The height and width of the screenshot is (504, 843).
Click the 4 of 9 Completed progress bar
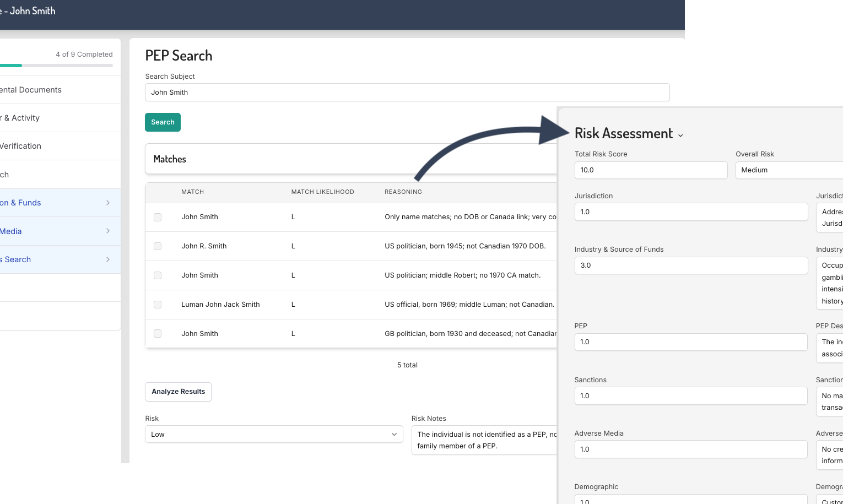point(56,66)
